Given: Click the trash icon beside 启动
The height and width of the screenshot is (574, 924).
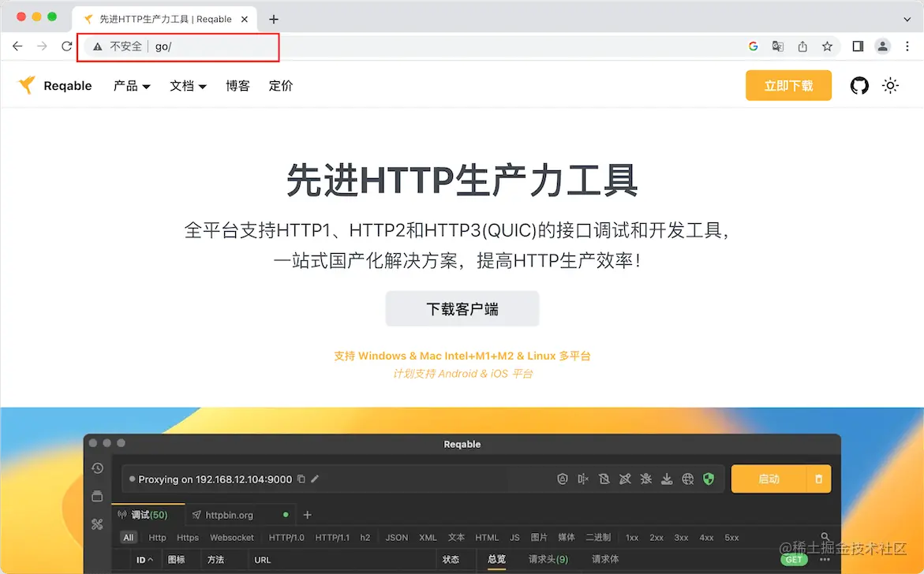Looking at the screenshot, I should pos(818,479).
